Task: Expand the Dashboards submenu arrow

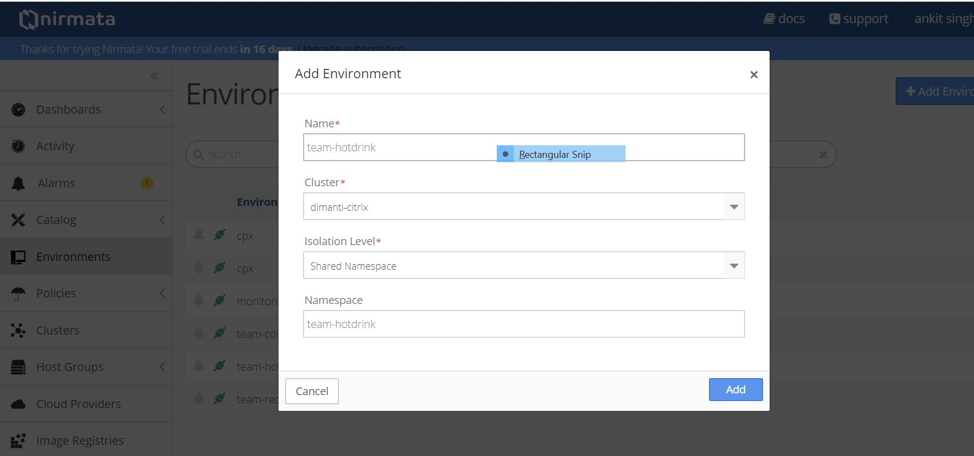Action: (162, 109)
